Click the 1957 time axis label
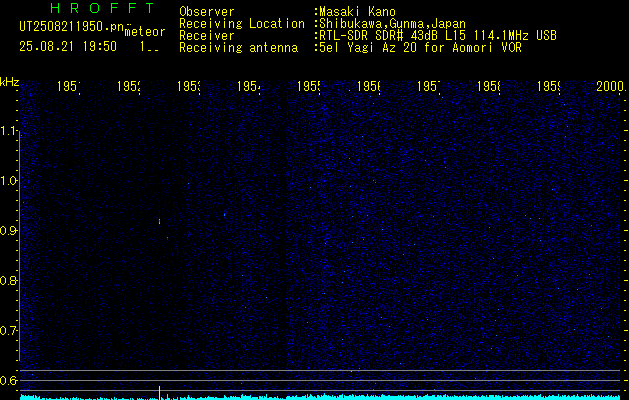629x400 pixels. coord(428,86)
